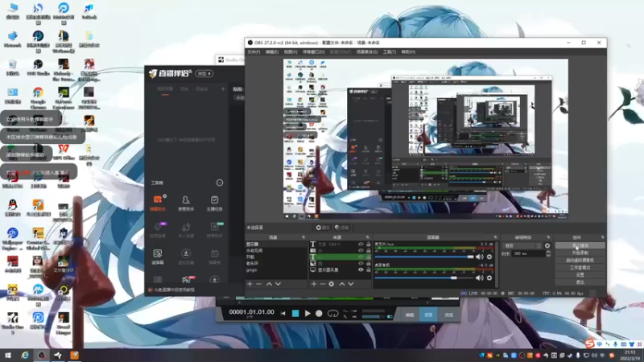
Task: Open OBS 设置 button in controls
Action: 580,275
